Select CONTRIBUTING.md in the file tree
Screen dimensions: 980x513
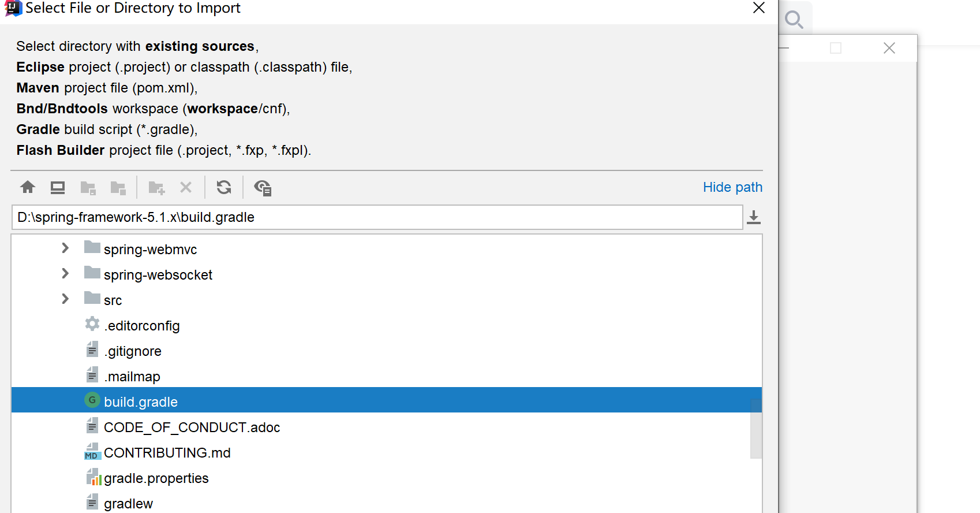click(167, 453)
